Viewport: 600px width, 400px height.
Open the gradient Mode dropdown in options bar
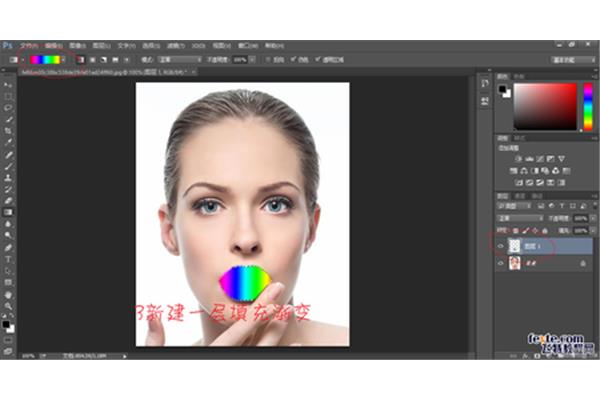click(x=180, y=60)
